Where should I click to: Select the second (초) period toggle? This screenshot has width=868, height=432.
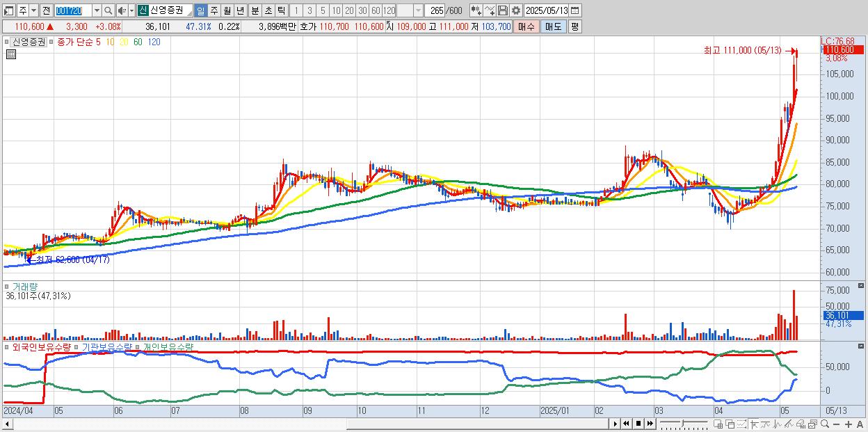click(x=268, y=10)
